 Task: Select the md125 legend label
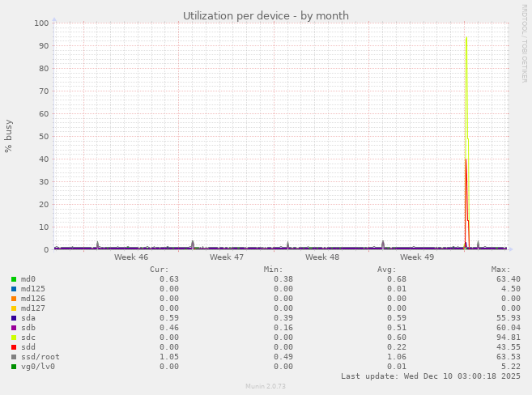tap(33, 289)
